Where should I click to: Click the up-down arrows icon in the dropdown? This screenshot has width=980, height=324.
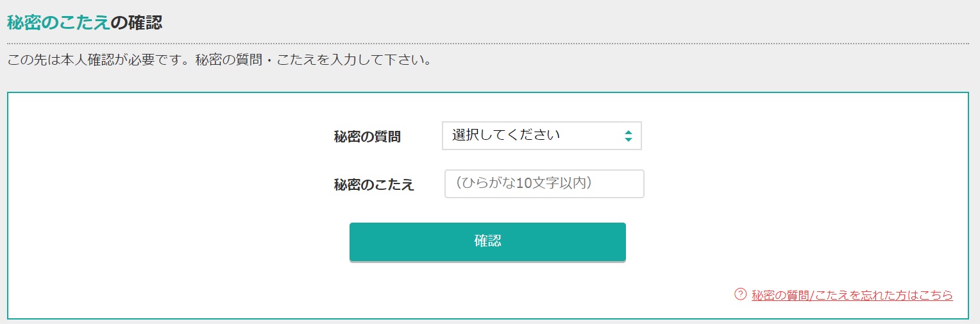click(628, 136)
